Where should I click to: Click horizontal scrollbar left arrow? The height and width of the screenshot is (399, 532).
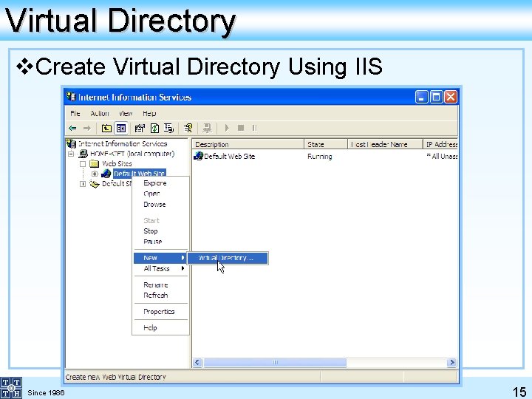[198, 362]
